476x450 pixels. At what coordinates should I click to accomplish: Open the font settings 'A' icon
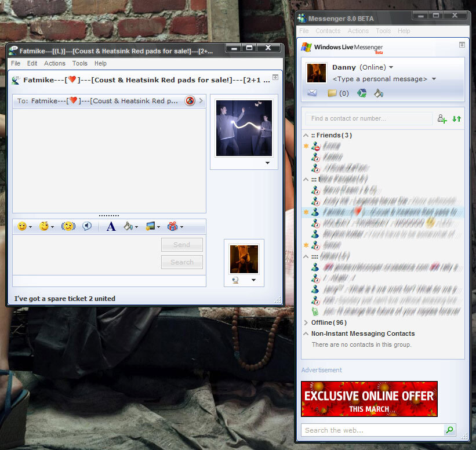click(111, 226)
